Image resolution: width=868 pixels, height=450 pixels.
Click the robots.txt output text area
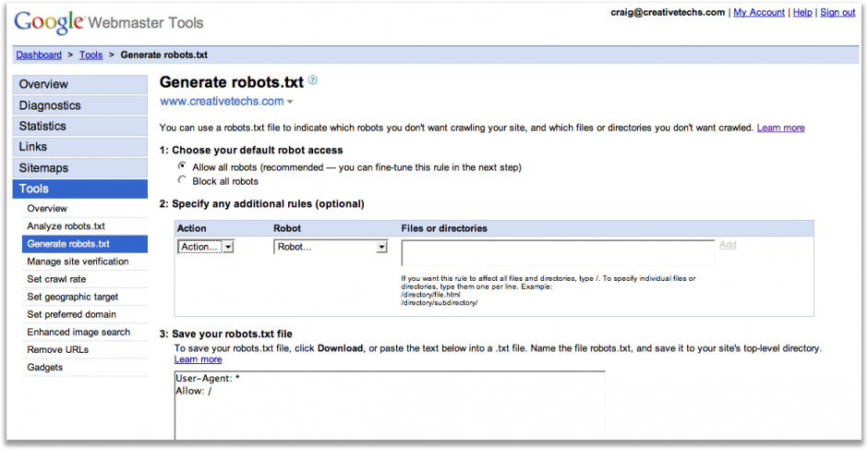coord(390,405)
